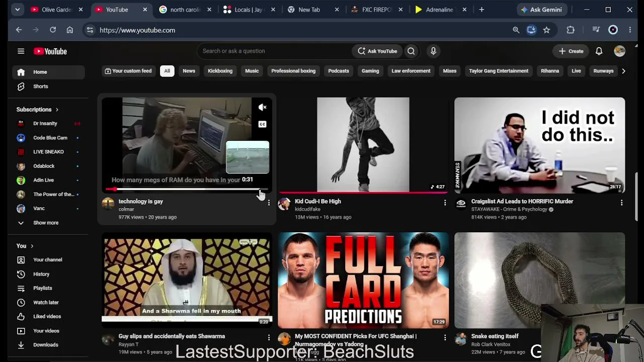Open the Create menu
This screenshot has width=644, height=362.
click(x=571, y=51)
